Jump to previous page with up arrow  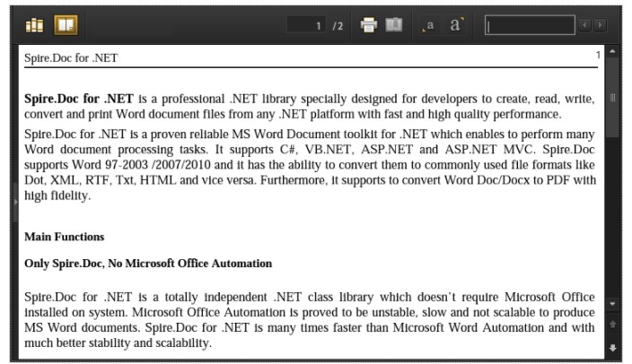coord(612,325)
